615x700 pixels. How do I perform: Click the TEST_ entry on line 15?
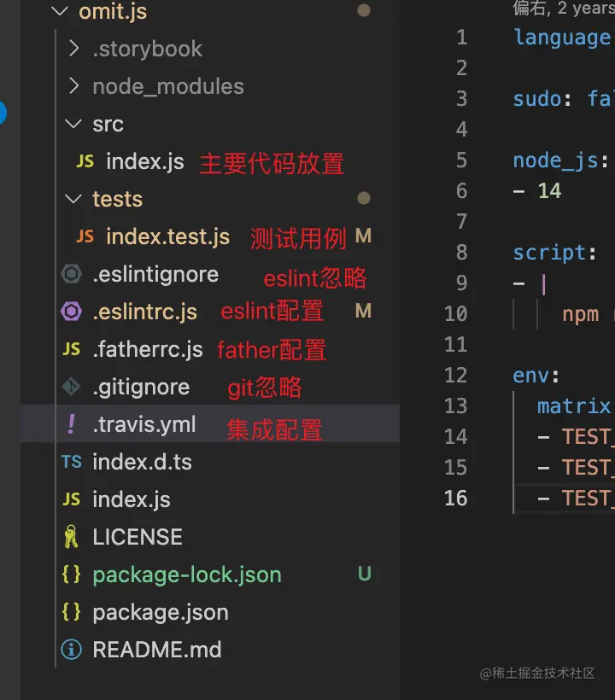point(588,468)
